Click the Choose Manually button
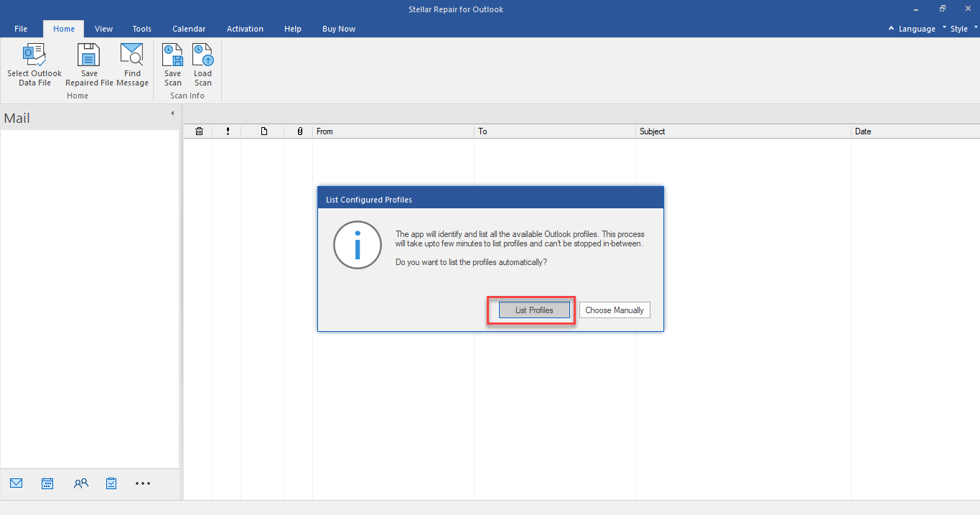 pyautogui.click(x=615, y=310)
